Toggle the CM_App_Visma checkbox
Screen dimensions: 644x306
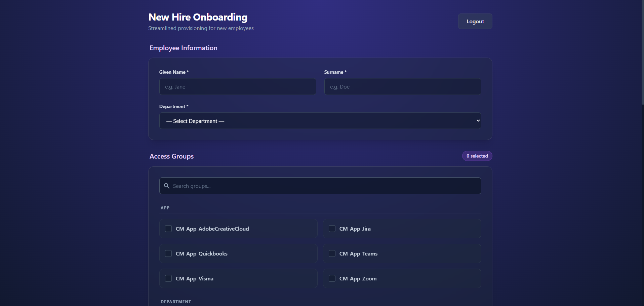168,278
